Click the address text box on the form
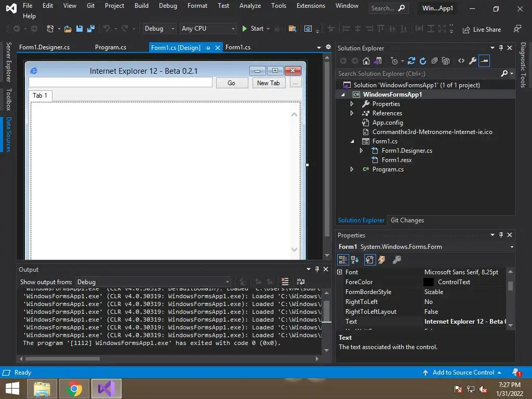This screenshot has height=399, width=532. [x=121, y=83]
